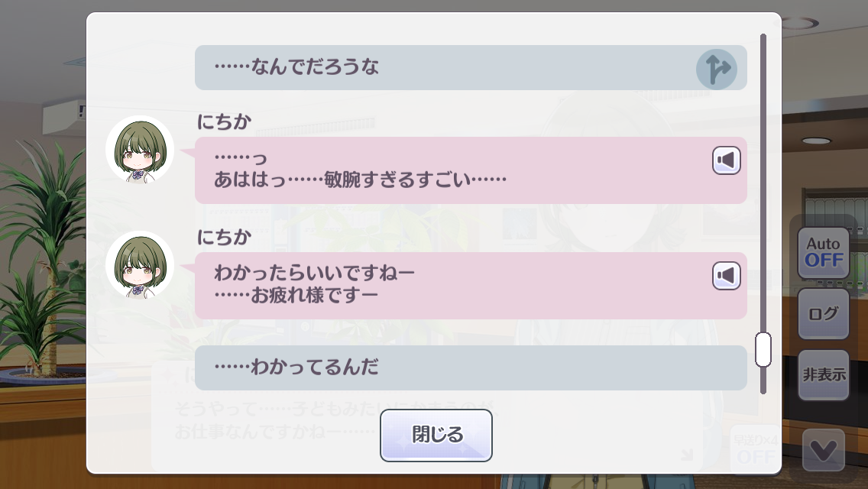Toggle the Auto OFF button
This screenshot has width=868, height=489.
[824, 253]
